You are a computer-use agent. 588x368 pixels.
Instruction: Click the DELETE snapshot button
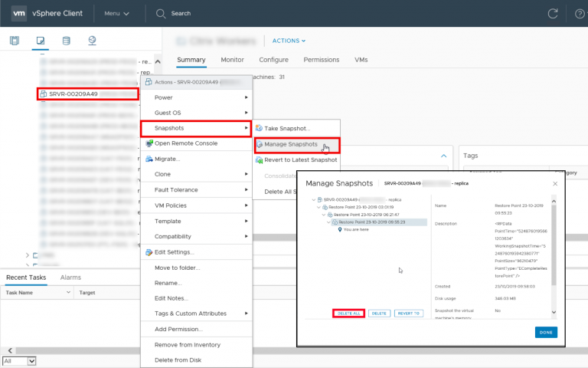point(379,314)
